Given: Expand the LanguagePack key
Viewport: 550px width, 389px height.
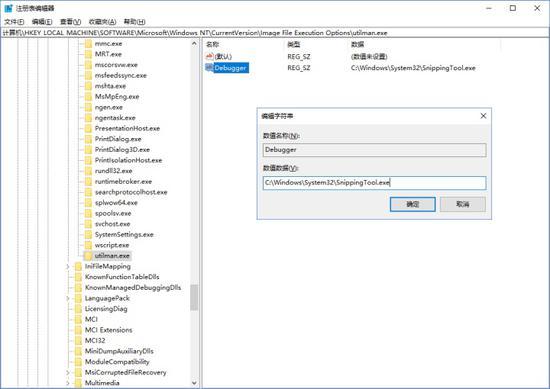Looking at the screenshot, I should 68,298.
